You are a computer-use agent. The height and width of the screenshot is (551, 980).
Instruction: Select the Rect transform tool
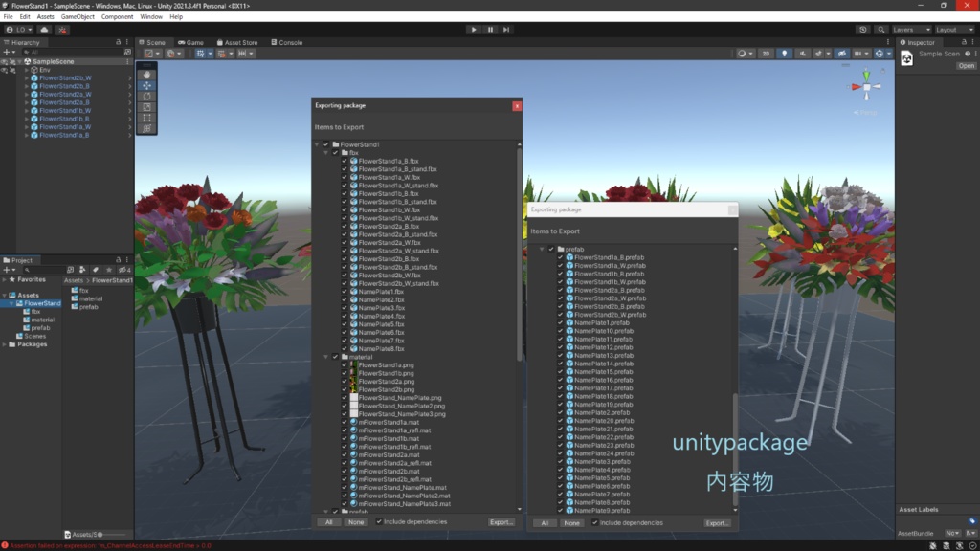[146, 118]
